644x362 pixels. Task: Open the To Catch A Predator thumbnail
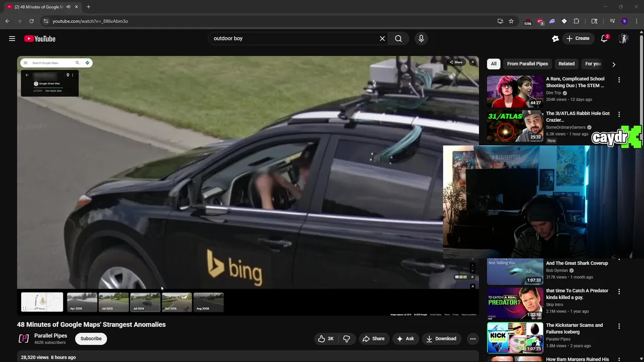(515, 303)
